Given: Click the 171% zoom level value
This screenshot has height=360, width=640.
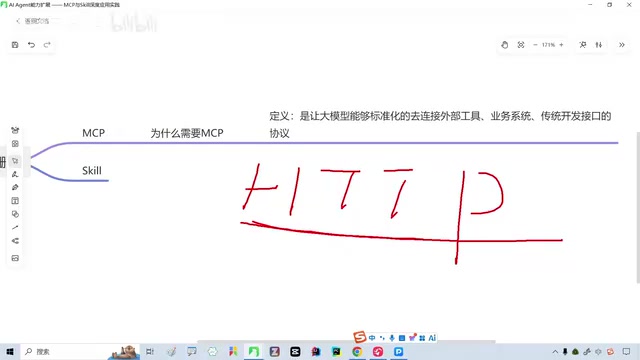Looking at the screenshot, I should [x=548, y=45].
